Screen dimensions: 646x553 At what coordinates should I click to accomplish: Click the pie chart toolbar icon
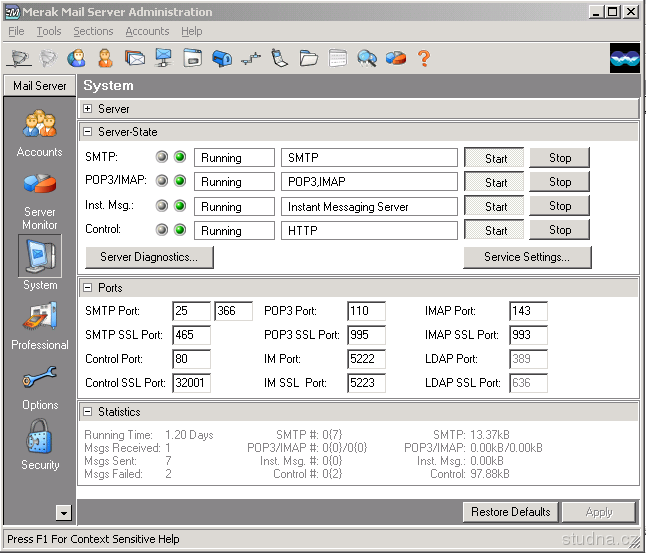pos(396,58)
